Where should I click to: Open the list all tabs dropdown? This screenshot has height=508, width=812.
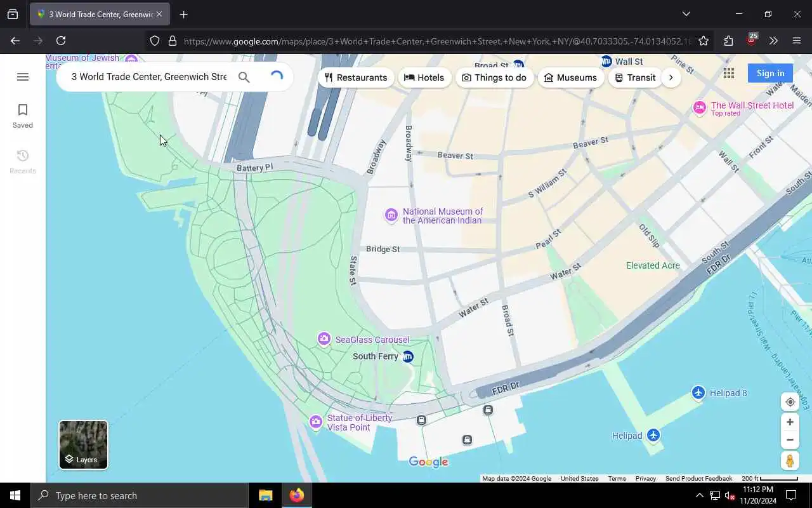coord(686,14)
